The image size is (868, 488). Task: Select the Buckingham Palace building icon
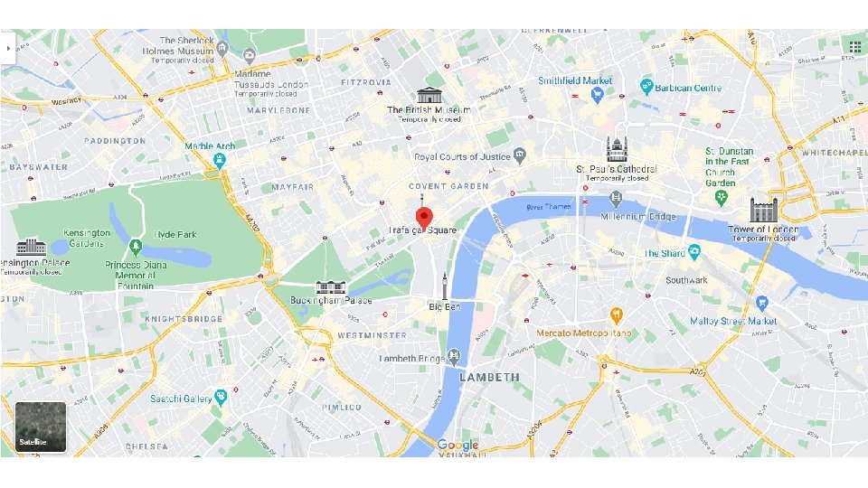click(x=331, y=287)
